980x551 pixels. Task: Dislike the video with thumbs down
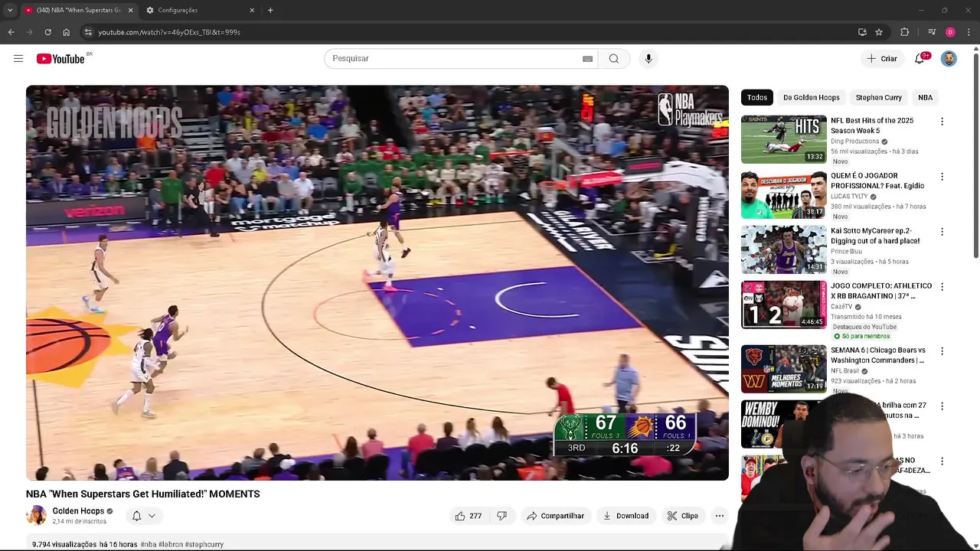[502, 516]
